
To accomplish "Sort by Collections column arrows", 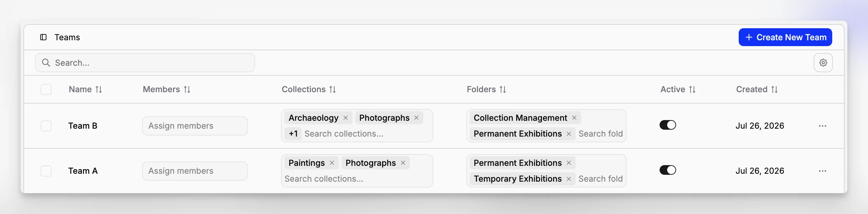I will [x=333, y=89].
